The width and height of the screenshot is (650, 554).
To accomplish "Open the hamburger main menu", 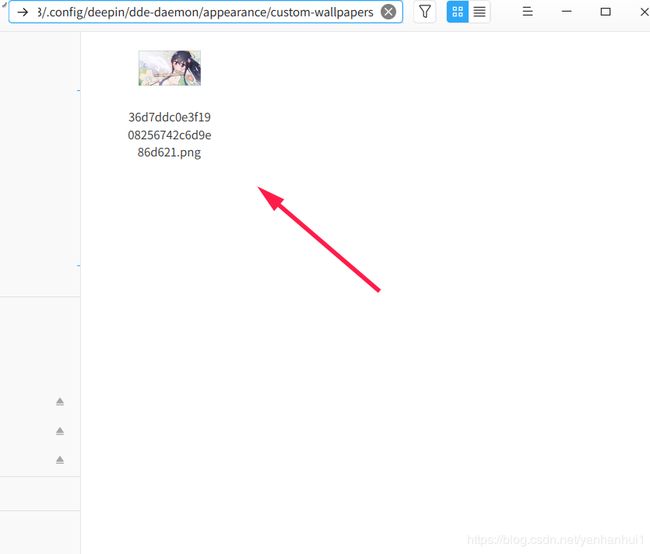I will (527, 12).
